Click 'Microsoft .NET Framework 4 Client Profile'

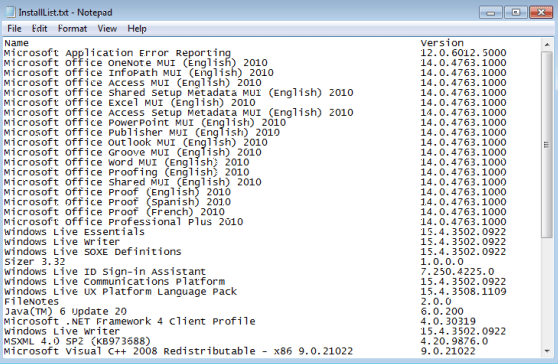pos(130,322)
